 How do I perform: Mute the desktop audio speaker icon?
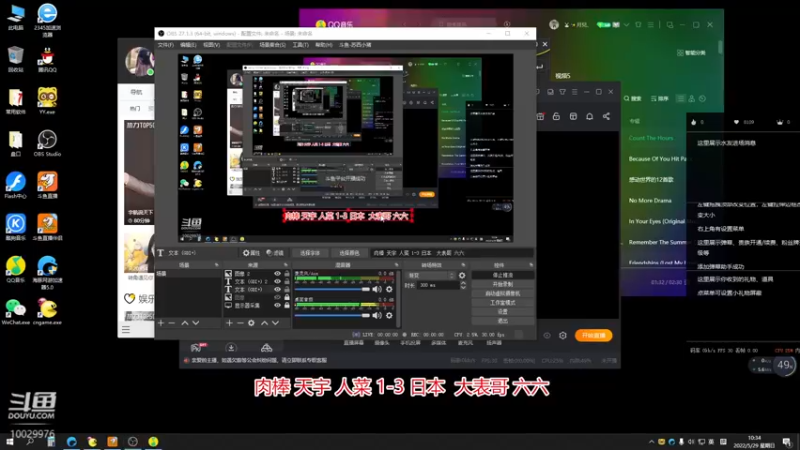(377, 316)
